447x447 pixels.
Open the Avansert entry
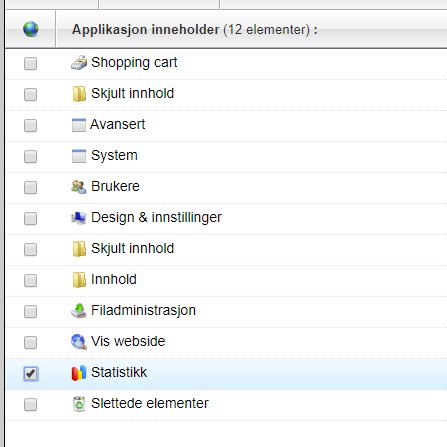coord(118,124)
